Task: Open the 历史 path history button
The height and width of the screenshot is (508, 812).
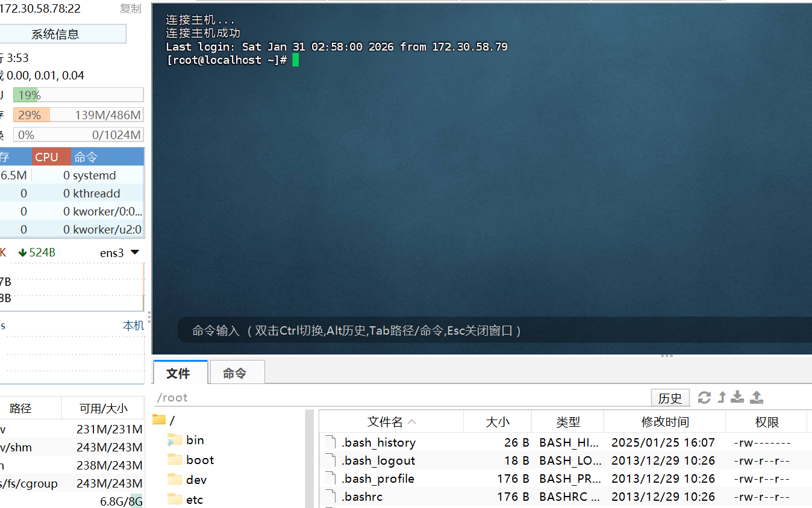Action: click(x=670, y=398)
